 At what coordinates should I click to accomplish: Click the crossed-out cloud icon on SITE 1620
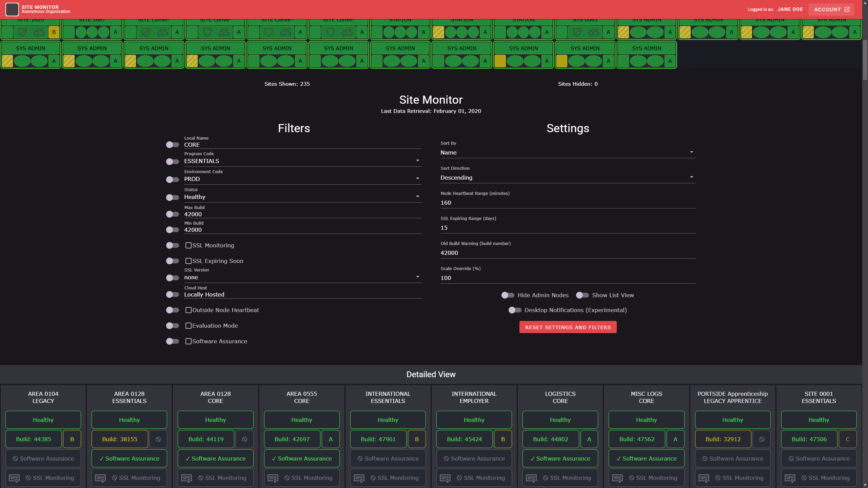[39, 33]
